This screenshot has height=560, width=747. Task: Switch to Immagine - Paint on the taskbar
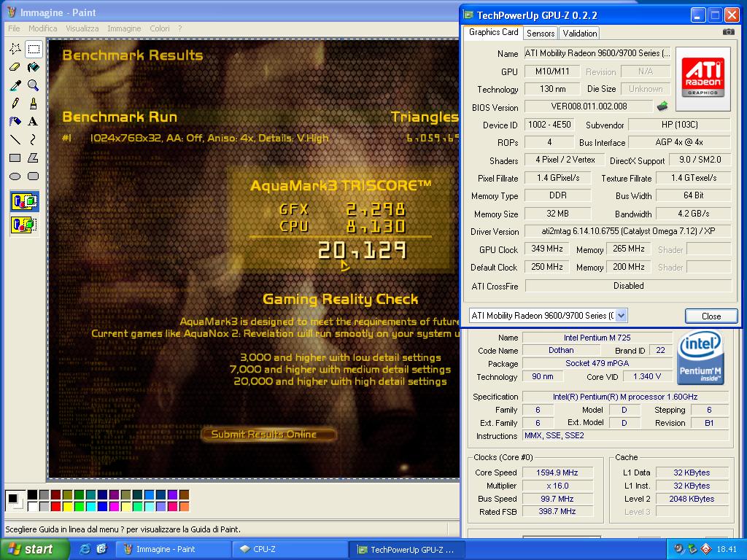(x=174, y=549)
